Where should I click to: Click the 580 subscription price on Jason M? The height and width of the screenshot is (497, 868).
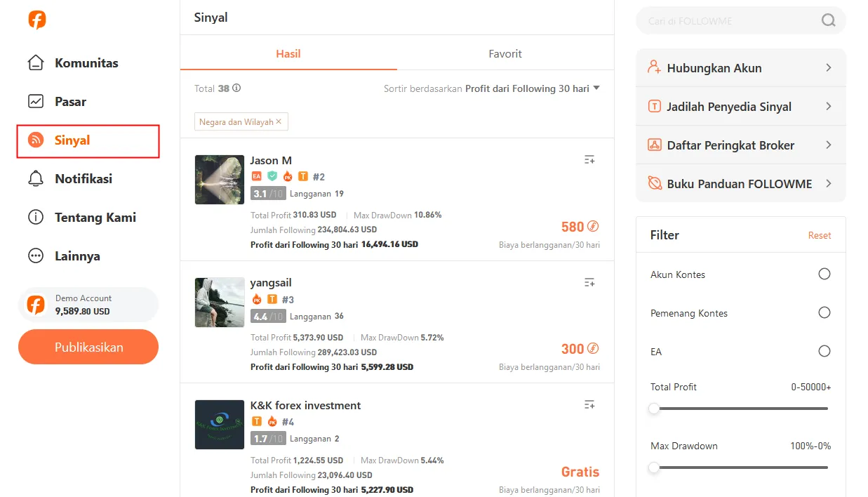coord(573,227)
